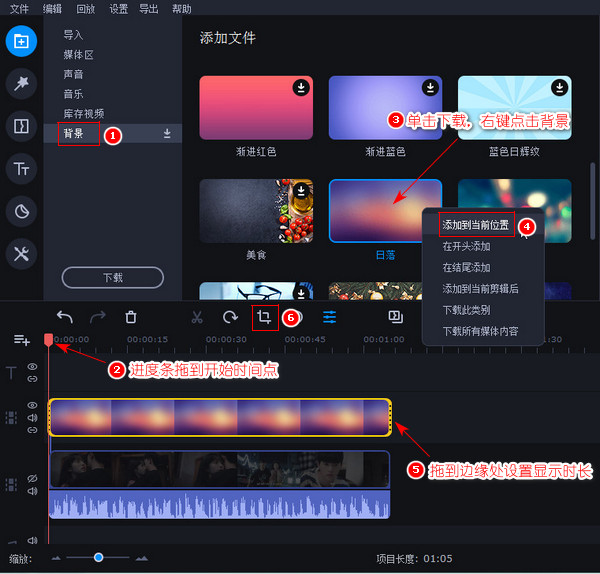Select the audio waveform clip
Screen dimensions: 600x574
coord(220,504)
